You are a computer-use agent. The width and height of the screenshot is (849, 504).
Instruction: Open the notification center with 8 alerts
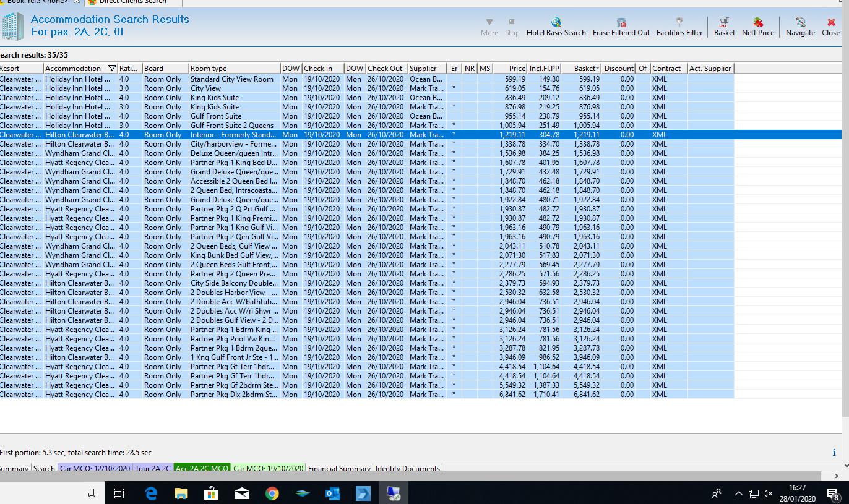(833, 493)
